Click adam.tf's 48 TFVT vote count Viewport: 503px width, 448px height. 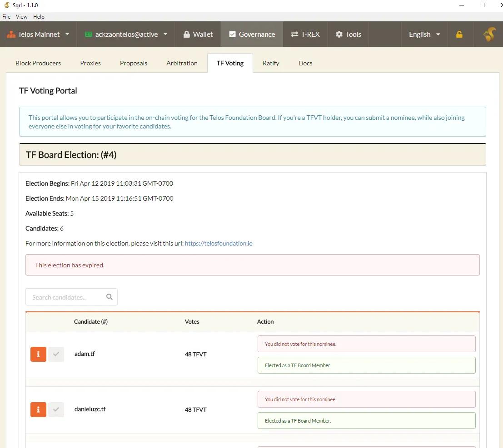tap(196, 354)
